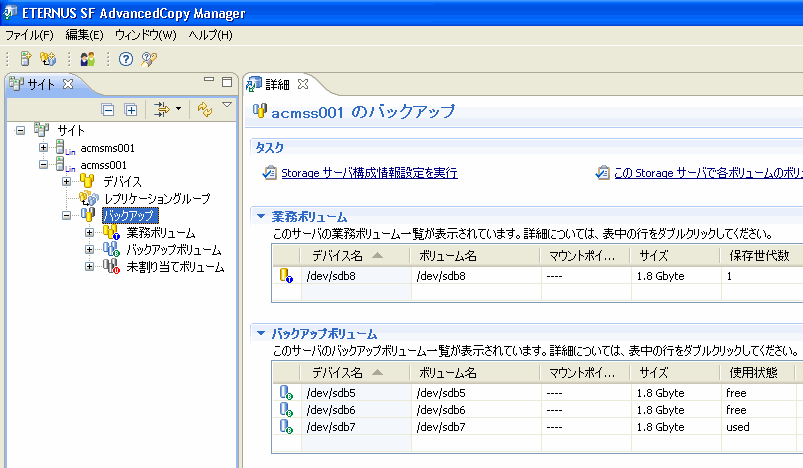Image resolution: width=803 pixels, height=468 pixels.
Task: Open the ファイル(F) menu
Action: [x=29, y=35]
